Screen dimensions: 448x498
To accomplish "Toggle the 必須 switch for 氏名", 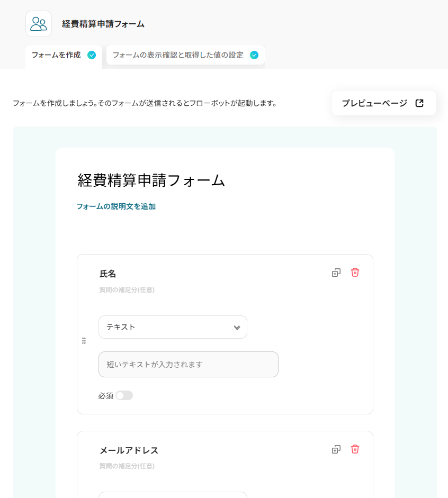I will click(x=124, y=395).
